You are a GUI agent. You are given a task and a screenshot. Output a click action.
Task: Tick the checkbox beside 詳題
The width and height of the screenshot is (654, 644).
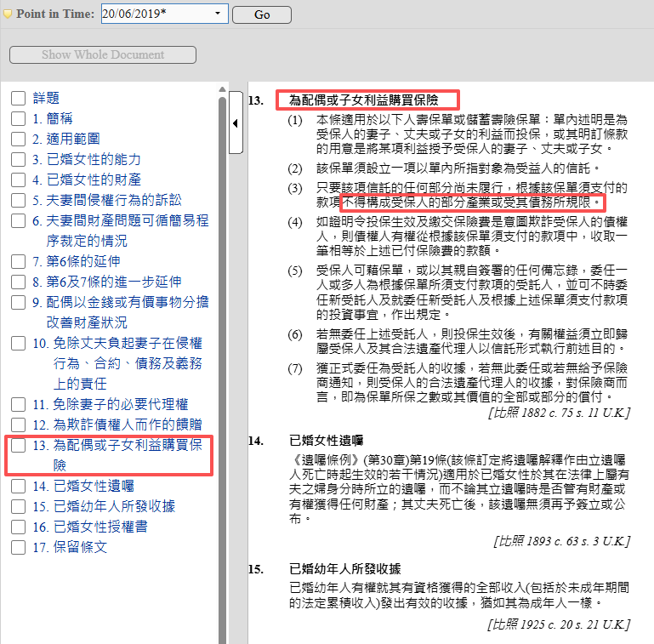(18, 98)
